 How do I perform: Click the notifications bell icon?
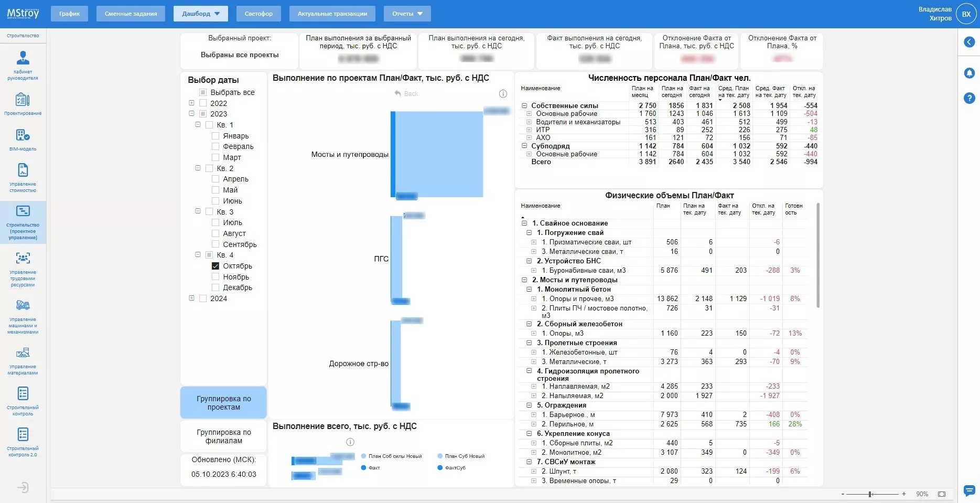click(x=969, y=73)
